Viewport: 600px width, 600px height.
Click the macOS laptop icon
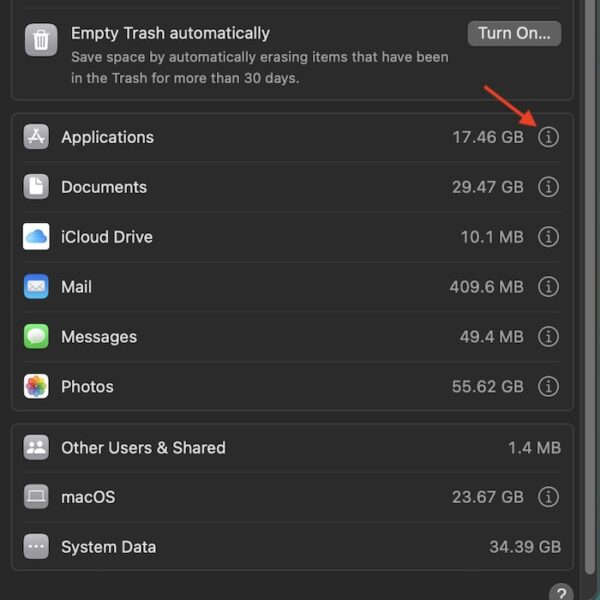point(36,497)
